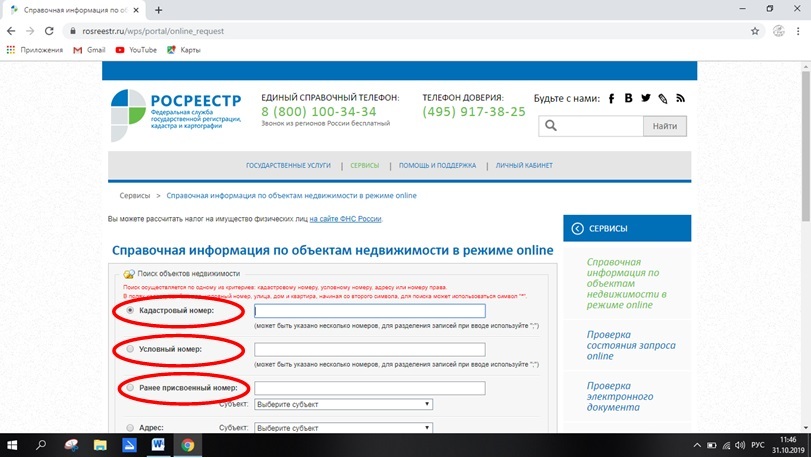Reload the page with the refresh icon
Image resolution: width=811 pixels, height=458 pixels.
click(49, 31)
